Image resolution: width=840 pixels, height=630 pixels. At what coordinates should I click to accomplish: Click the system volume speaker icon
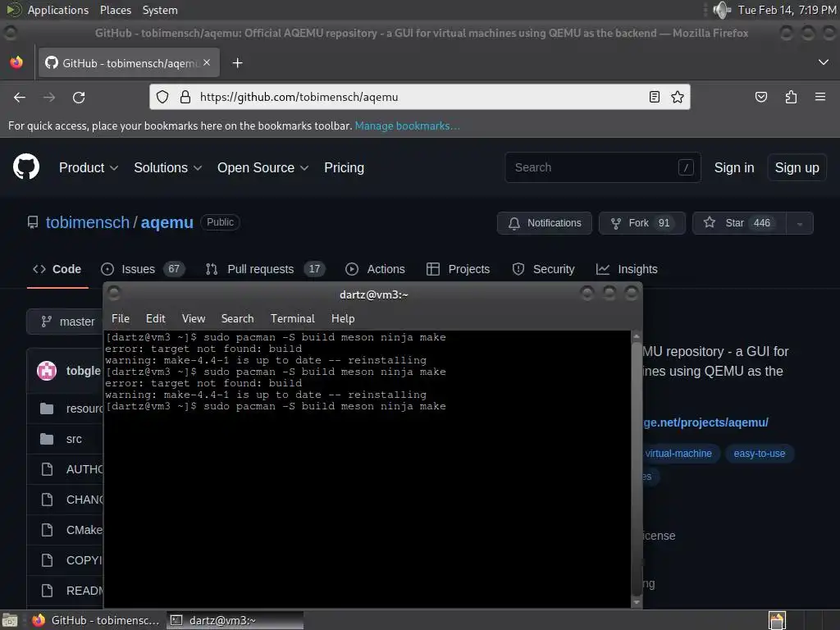[x=722, y=10]
